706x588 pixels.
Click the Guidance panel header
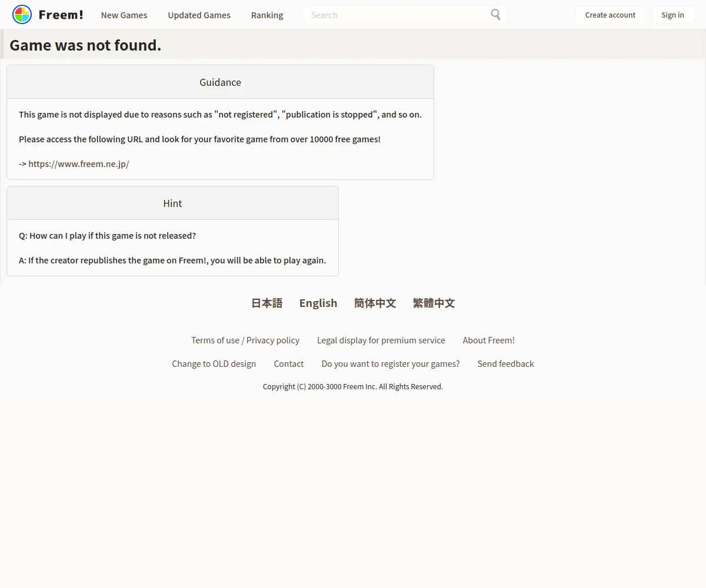220,82
